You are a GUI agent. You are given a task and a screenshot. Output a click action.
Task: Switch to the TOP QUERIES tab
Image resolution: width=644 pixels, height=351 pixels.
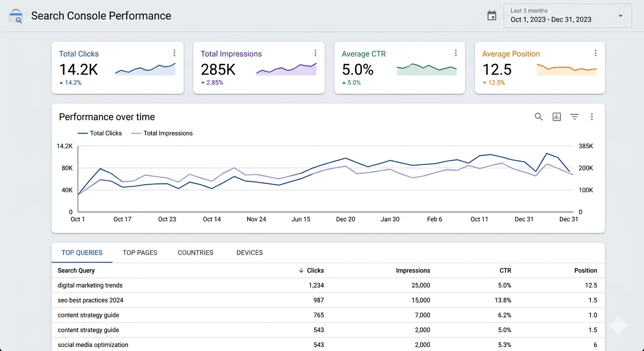pyautogui.click(x=82, y=253)
